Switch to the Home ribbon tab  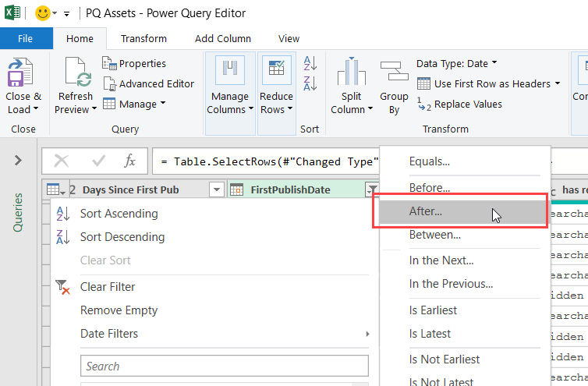click(x=80, y=39)
